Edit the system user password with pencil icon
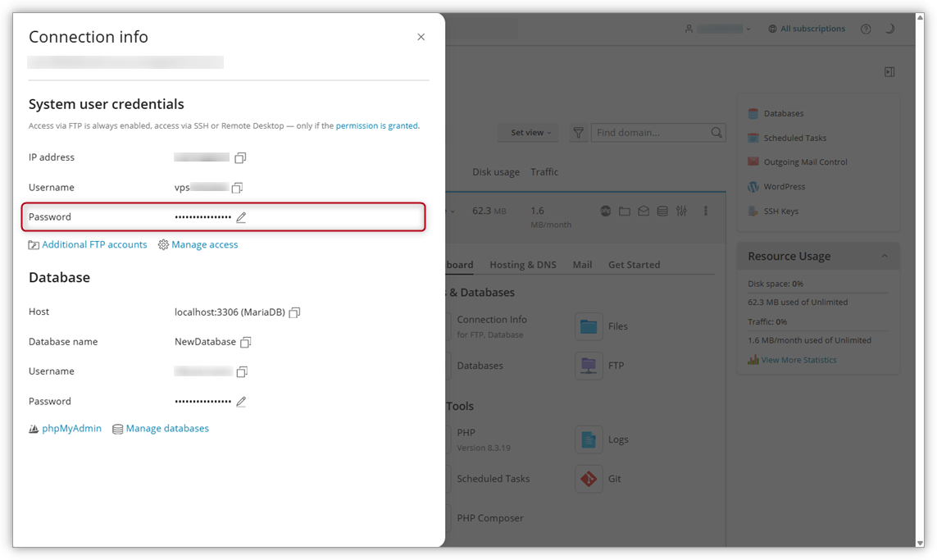Image resolution: width=937 pixels, height=560 pixels. (242, 216)
